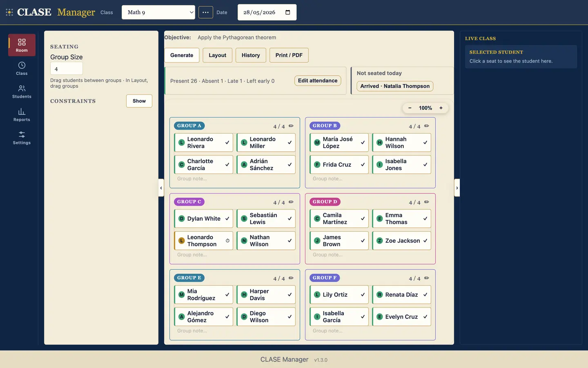Viewport: 588px width, 368px height.
Task: Click the pencil edit icon for Group E
Action: coord(291,278)
